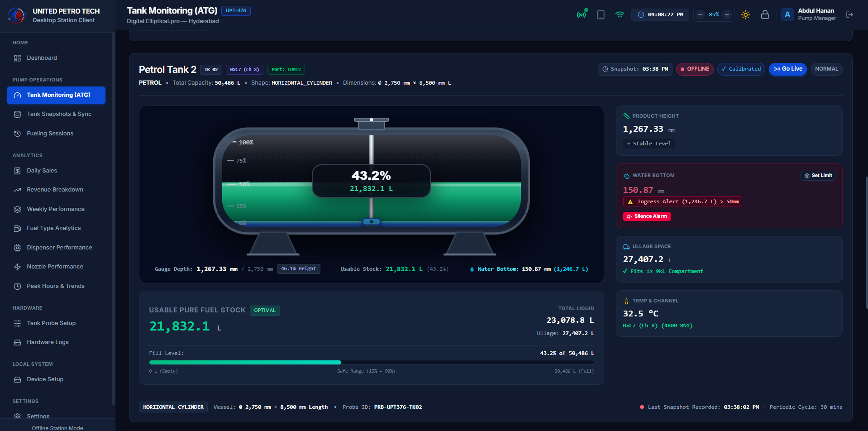
Task: Click the Calibrated badge
Action: (x=741, y=69)
